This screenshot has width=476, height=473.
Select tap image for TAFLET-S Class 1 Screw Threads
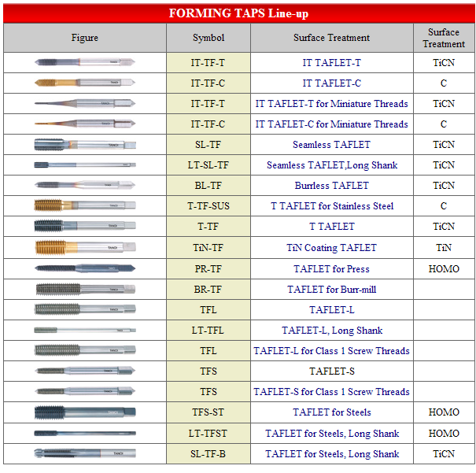(x=85, y=391)
